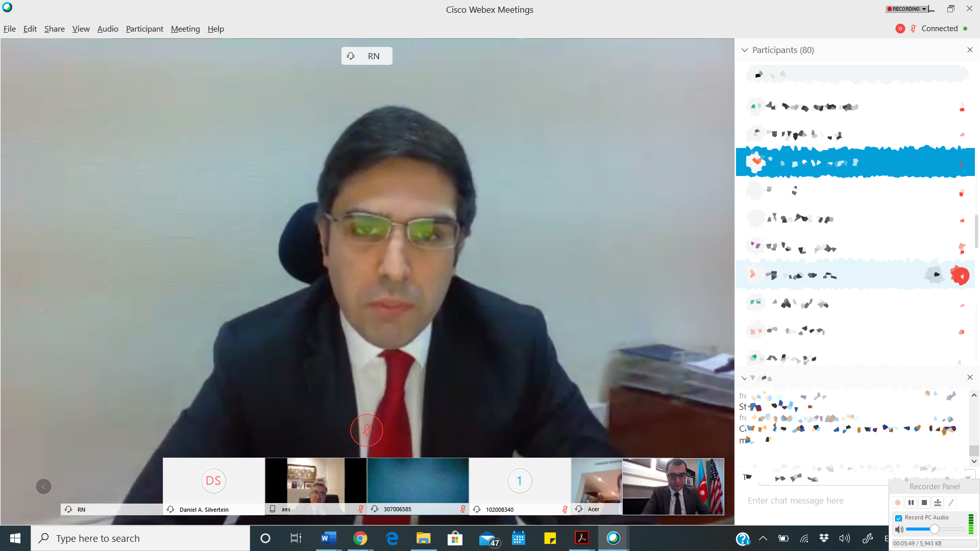Click the Type here to search box
The image size is (980, 551).
pyautogui.click(x=140, y=538)
